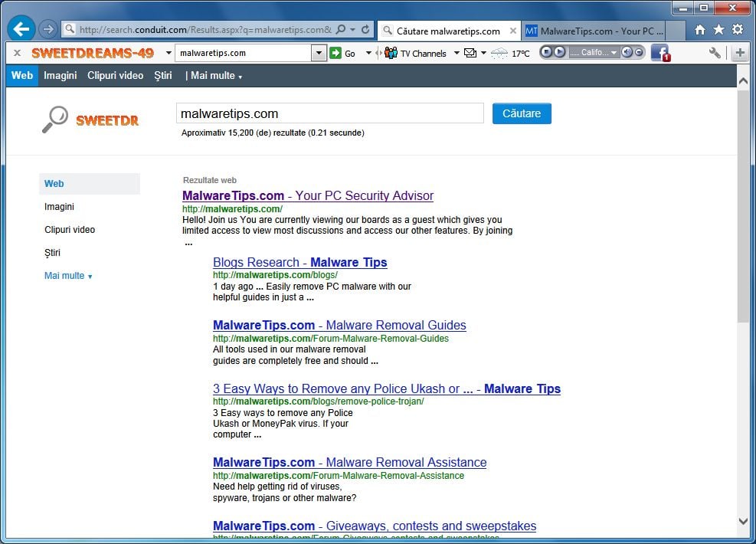Open 'Malware Removal Guides' result link
This screenshot has width=756, height=544.
click(x=339, y=326)
